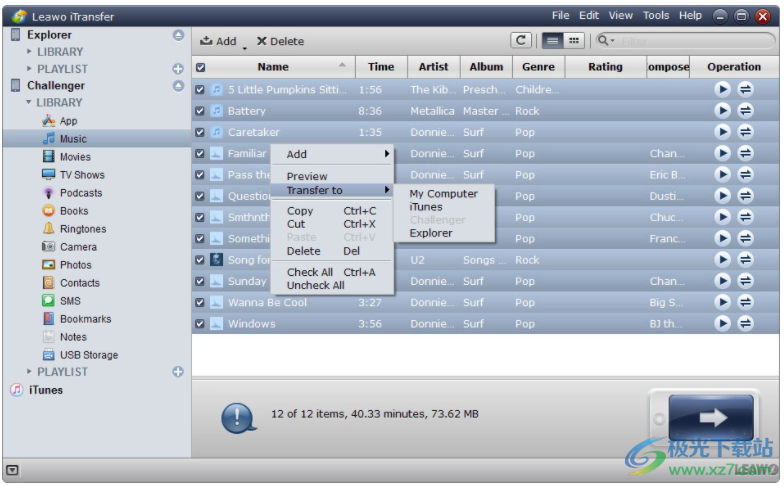The image size is (784, 486).
Task: Uncheck the Windows row checkbox
Action: [x=200, y=324]
